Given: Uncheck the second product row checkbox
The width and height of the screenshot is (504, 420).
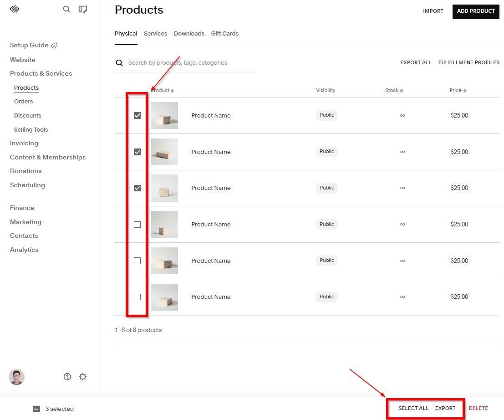Looking at the screenshot, I should (x=137, y=152).
